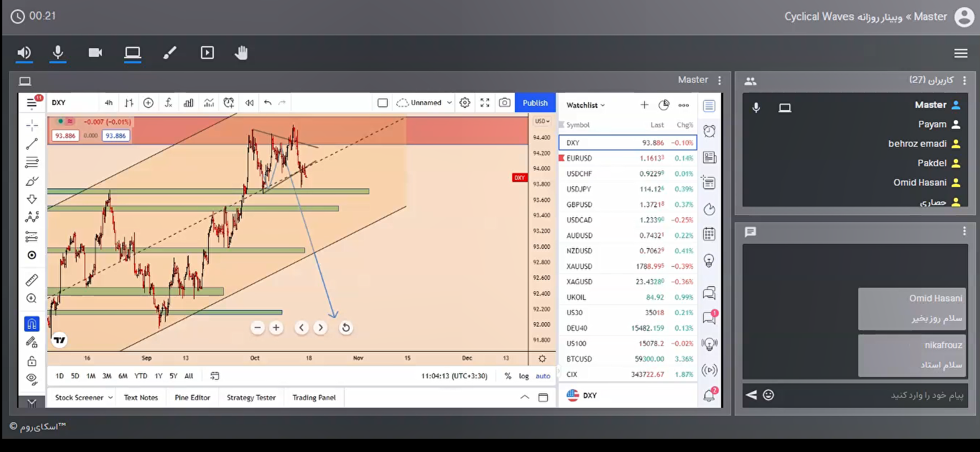
Task: Open the Stock Screener dropdown
Action: (84, 398)
